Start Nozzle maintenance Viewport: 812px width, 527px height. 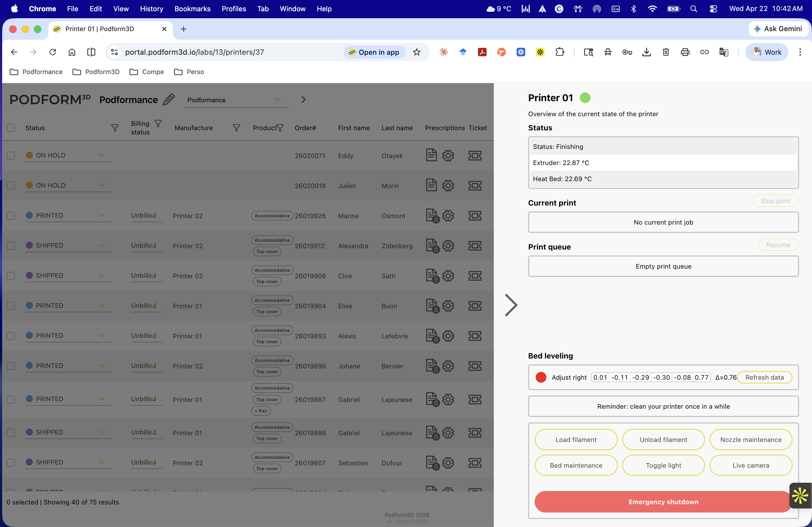click(751, 440)
